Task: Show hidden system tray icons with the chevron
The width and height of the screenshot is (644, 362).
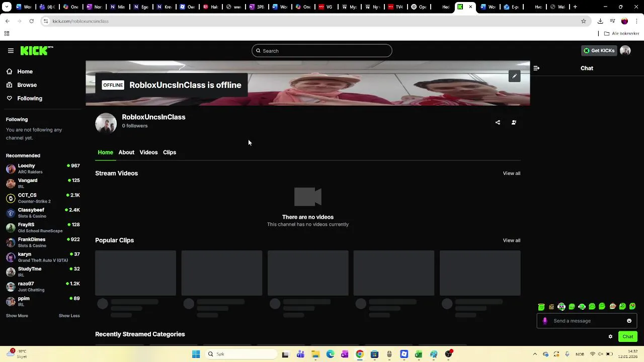Action: (535, 354)
